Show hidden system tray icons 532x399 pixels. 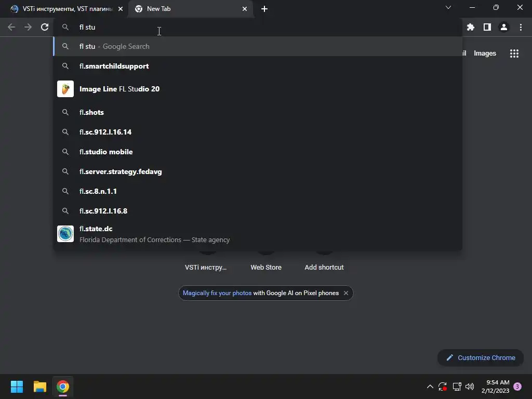pos(430,387)
